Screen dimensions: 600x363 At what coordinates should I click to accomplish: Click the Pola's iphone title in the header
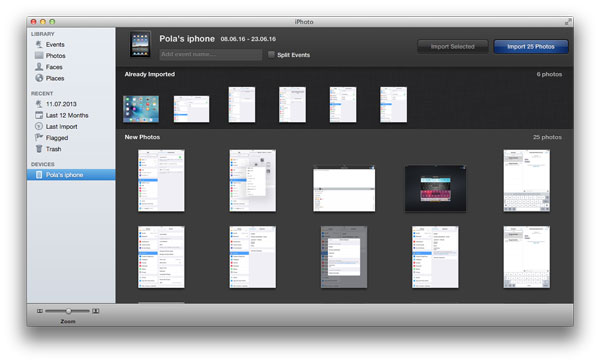click(187, 39)
